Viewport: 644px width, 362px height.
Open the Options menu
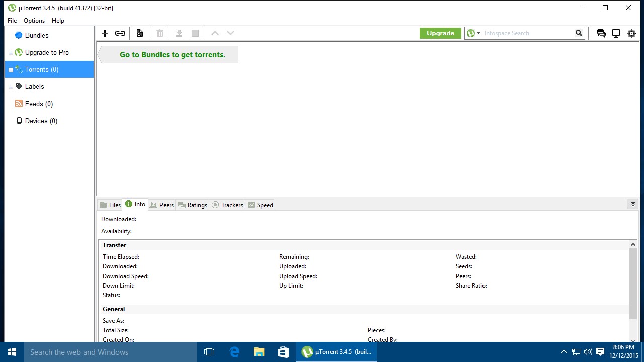(x=34, y=21)
